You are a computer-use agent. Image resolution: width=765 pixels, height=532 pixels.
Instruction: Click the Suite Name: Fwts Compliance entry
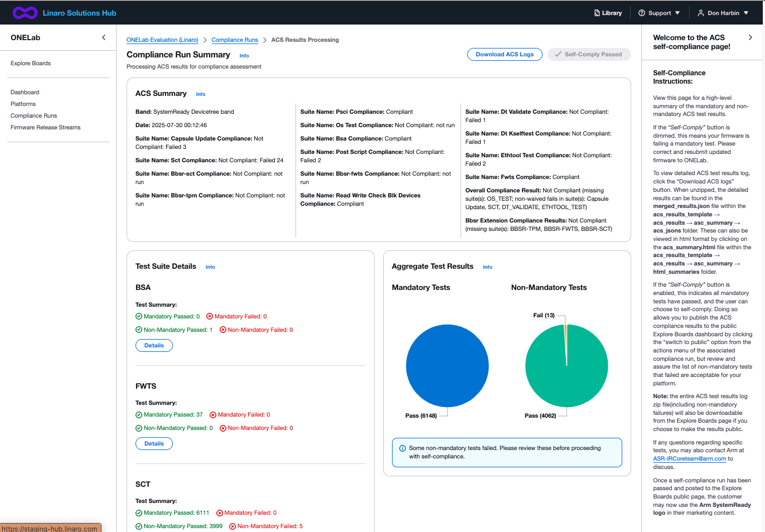522,177
